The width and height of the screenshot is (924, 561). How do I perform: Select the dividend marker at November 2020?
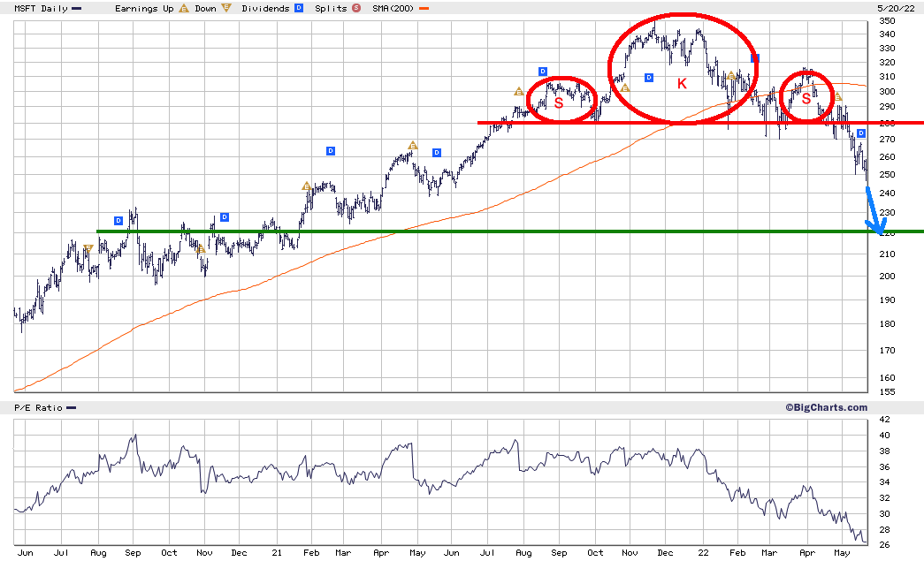pos(225,217)
